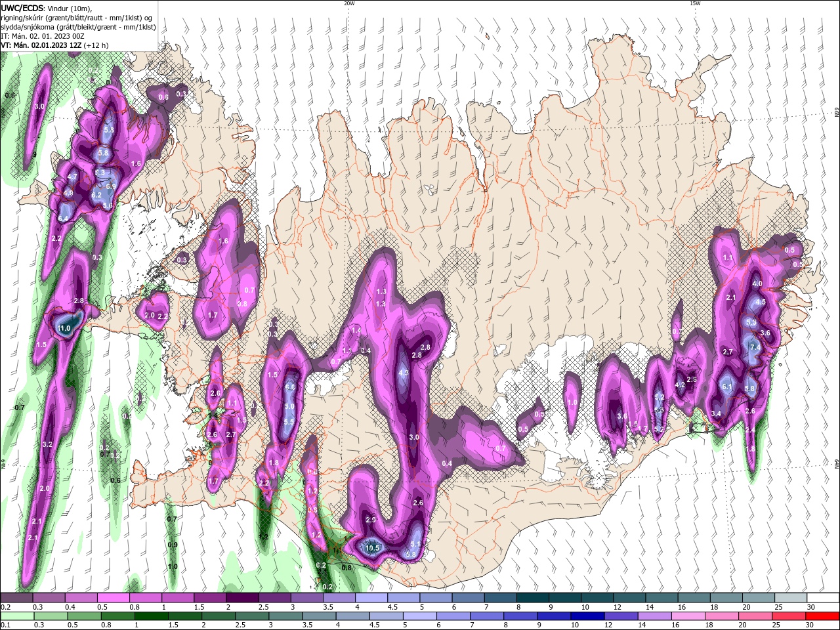Image resolution: width=840 pixels, height=630 pixels.
Task: Click top legend lavender swatch between 4 and 4.5
Action: pyautogui.click(x=371, y=598)
